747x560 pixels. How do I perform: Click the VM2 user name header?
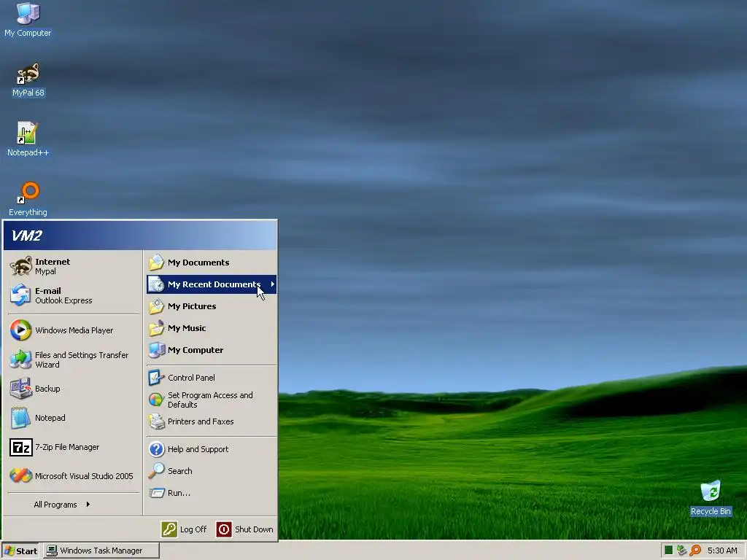pyautogui.click(x=27, y=236)
